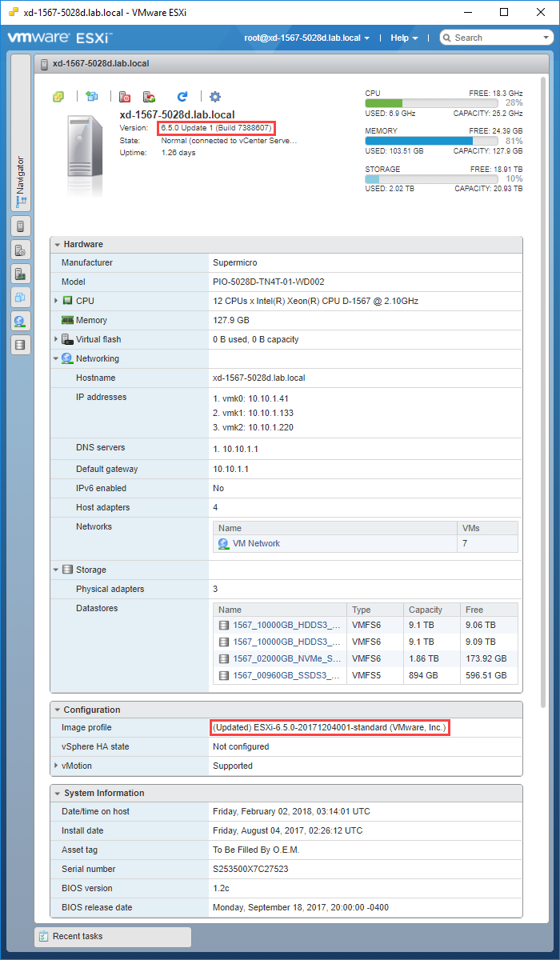Click the VMware ESXi app icon in the window title bar
Image resolution: width=560 pixels, height=960 pixels.
[14, 13]
